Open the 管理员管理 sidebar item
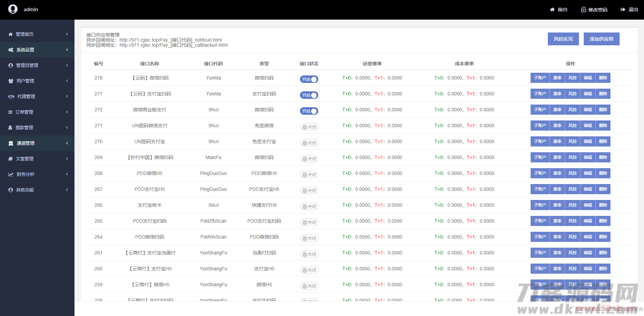The image size is (644, 316). [27, 65]
